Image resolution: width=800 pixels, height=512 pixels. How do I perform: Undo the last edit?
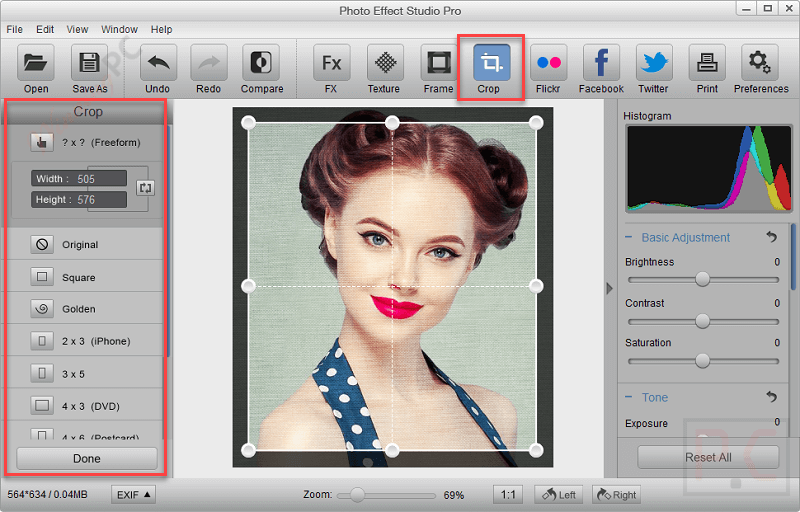point(158,63)
